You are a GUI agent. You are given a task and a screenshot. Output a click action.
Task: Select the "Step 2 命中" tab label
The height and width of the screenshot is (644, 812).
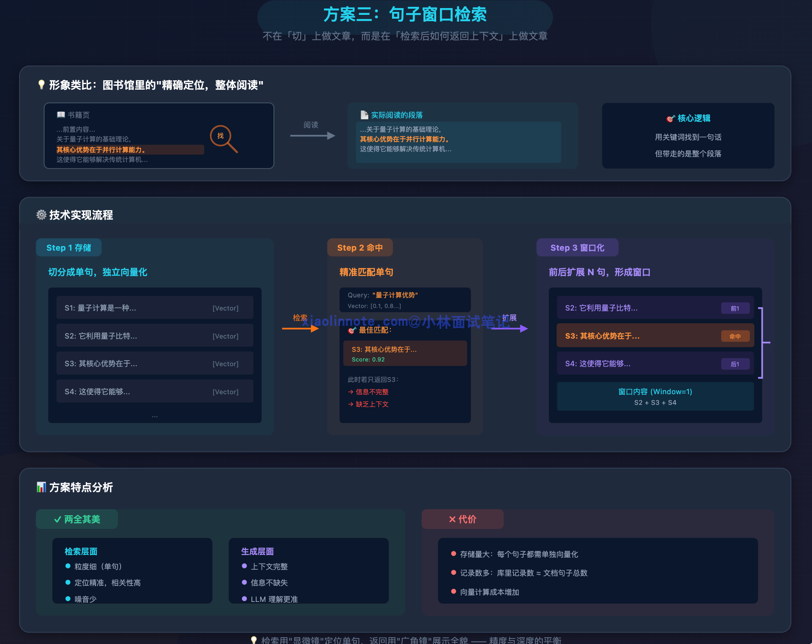360,248
